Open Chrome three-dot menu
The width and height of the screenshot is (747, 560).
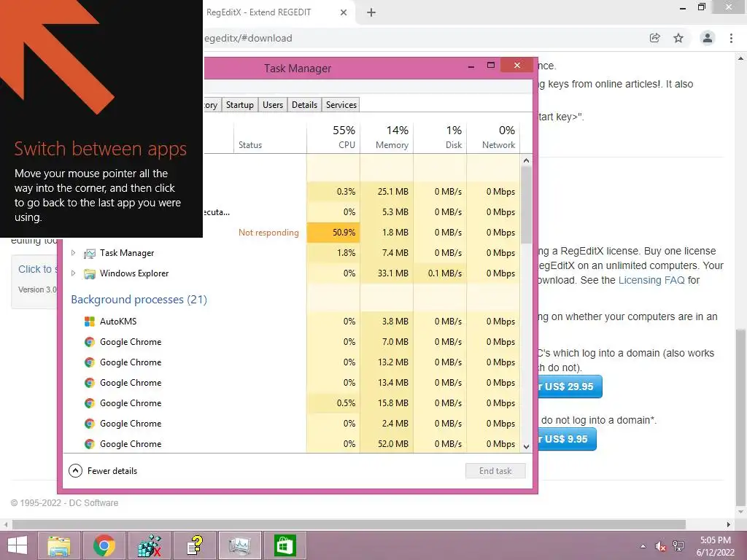[731, 38]
